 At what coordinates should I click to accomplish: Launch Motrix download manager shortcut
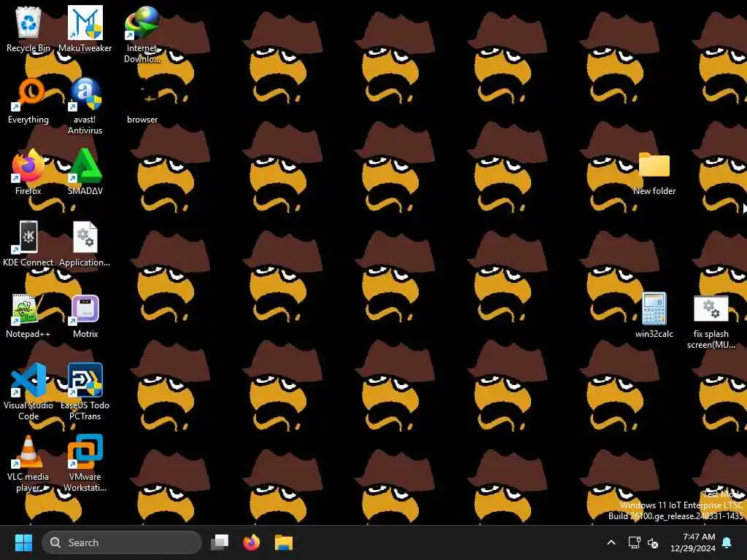[x=85, y=315]
